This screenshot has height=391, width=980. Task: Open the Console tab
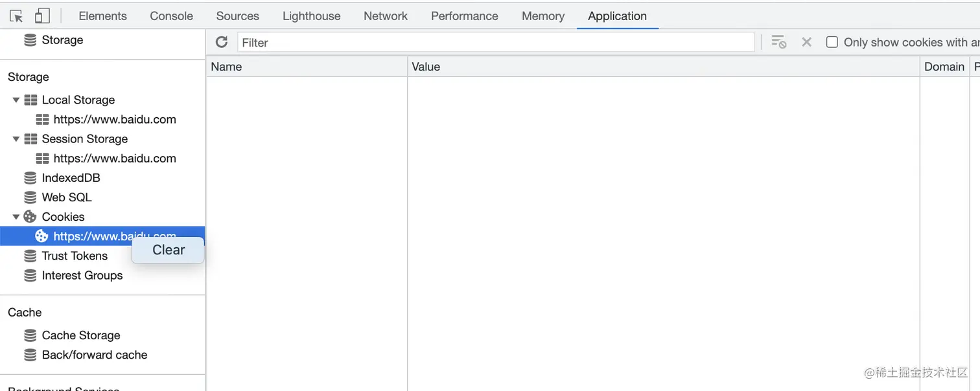coord(171,16)
